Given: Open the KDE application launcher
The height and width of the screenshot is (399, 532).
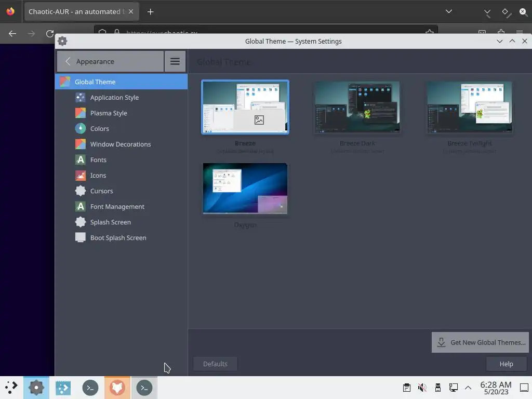Looking at the screenshot, I should [11, 388].
